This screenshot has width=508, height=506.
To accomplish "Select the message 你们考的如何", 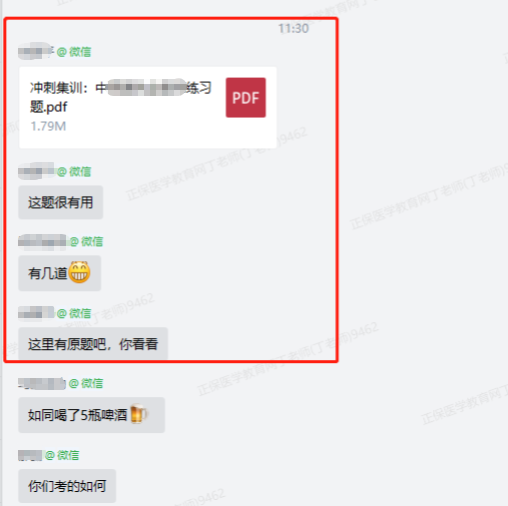I will pos(67,486).
